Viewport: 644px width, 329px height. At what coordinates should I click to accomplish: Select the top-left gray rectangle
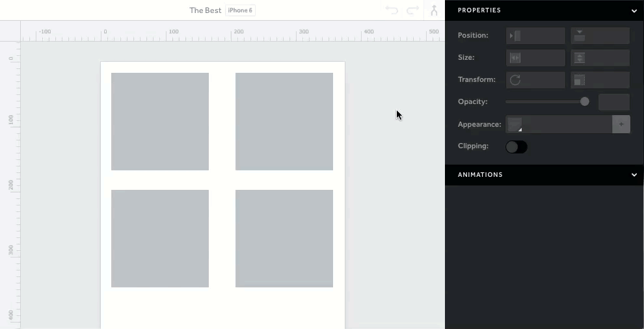tap(160, 122)
